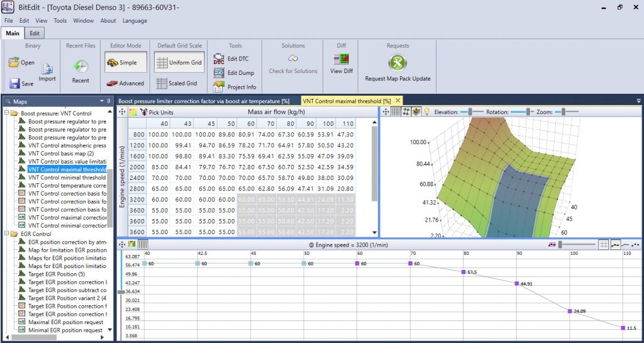Open the Tools menu
Screen dimensions: 644x343
(x=60, y=21)
